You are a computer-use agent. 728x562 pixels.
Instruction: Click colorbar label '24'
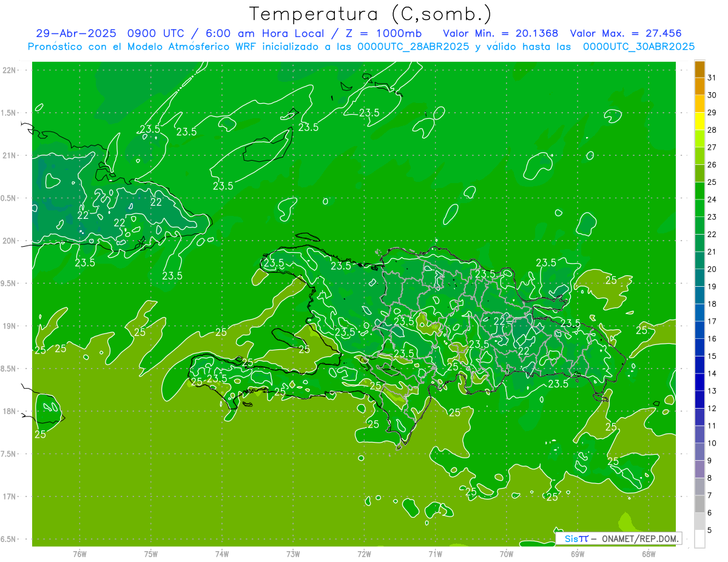pos(712,199)
